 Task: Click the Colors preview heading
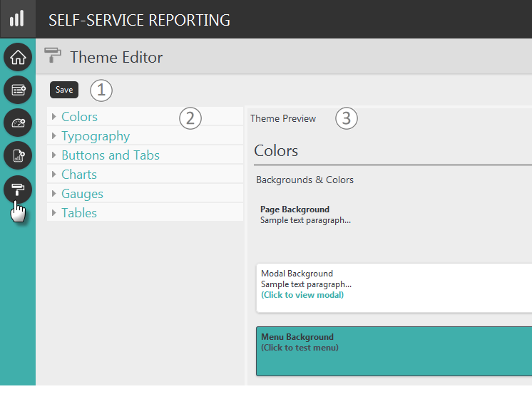[276, 150]
